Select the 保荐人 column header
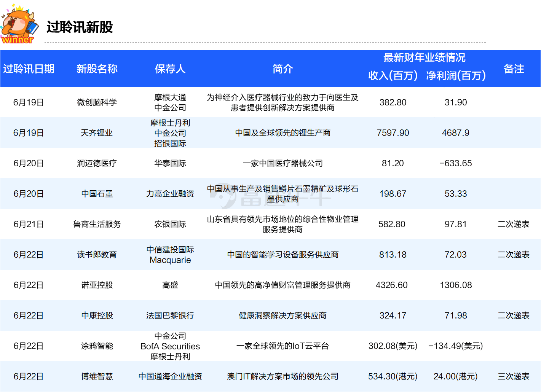 [170, 69]
